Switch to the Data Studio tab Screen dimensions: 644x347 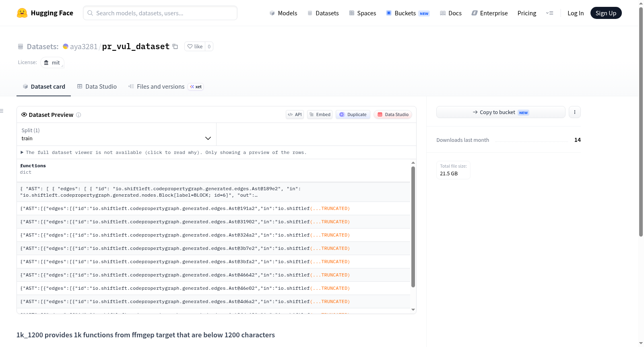coord(97,87)
